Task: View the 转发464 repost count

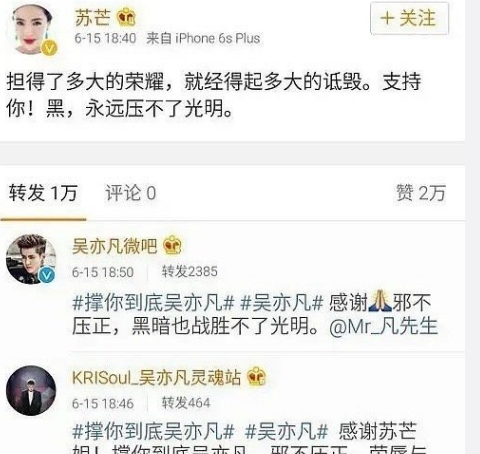Action: pyautogui.click(x=186, y=403)
